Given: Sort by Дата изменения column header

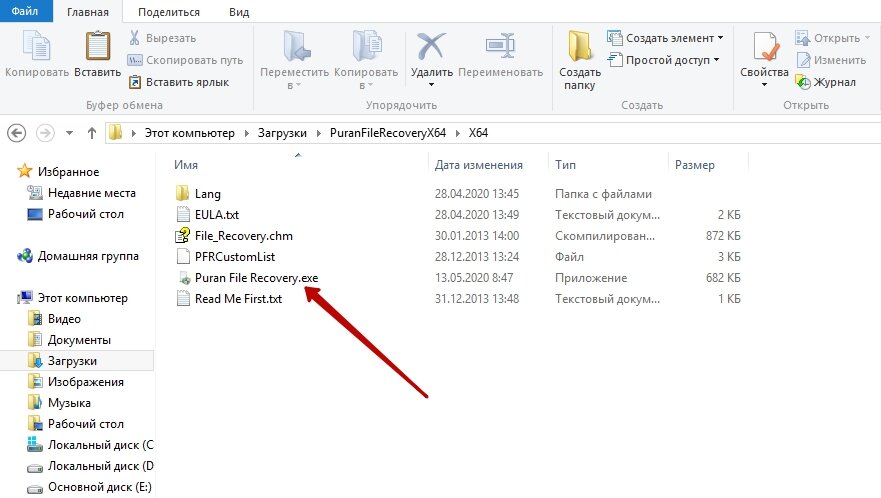Looking at the screenshot, I should [478, 165].
